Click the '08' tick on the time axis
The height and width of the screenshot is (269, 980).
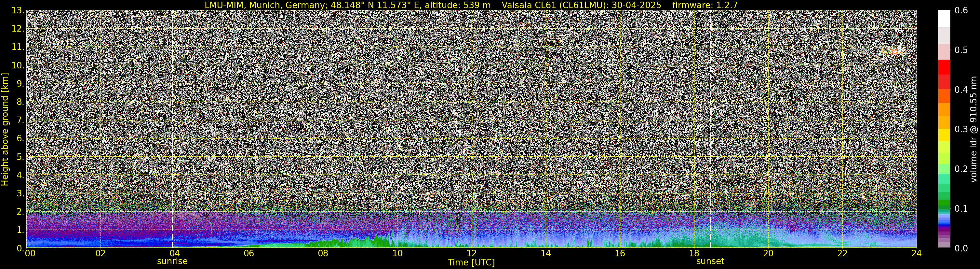(x=323, y=253)
